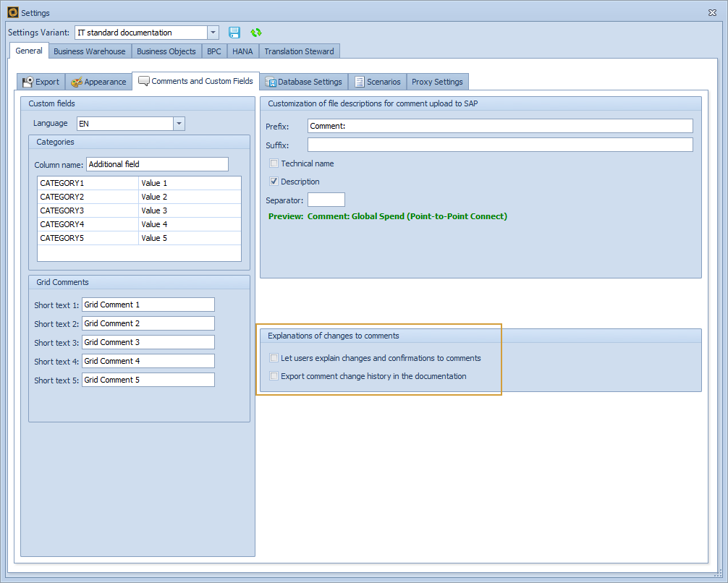This screenshot has width=728, height=583.
Task: Open the Appearance sub-tab
Action: [98, 82]
